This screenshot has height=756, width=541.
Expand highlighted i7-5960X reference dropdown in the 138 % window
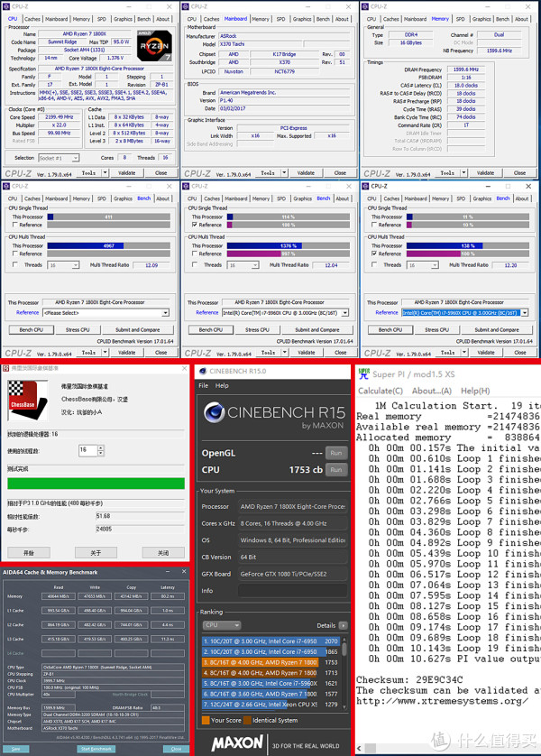point(525,313)
